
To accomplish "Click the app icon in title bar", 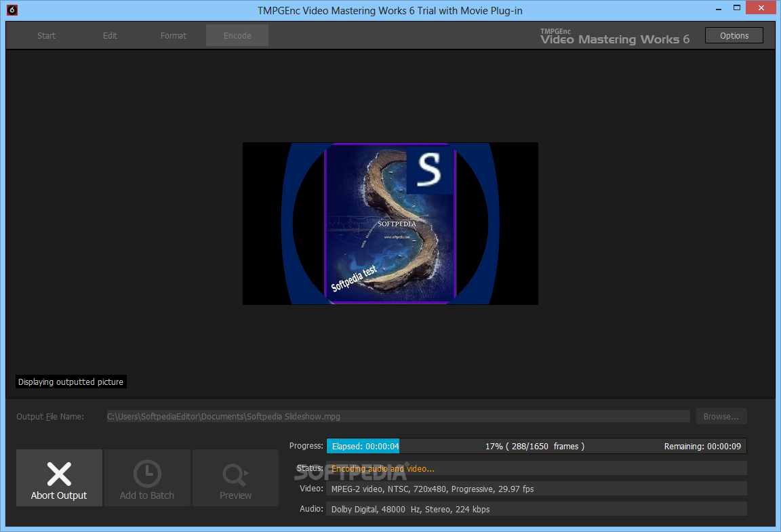I will (12, 9).
